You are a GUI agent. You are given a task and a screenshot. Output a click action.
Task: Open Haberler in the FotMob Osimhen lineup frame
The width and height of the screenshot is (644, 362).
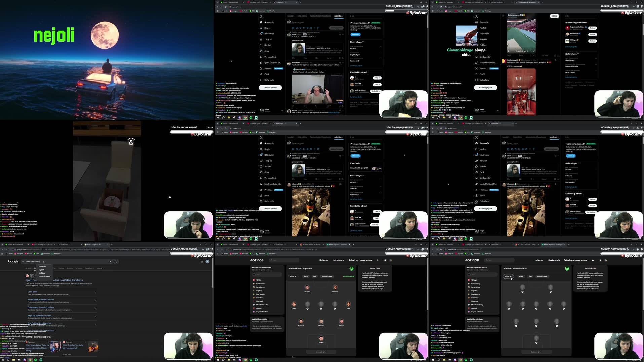(x=324, y=260)
